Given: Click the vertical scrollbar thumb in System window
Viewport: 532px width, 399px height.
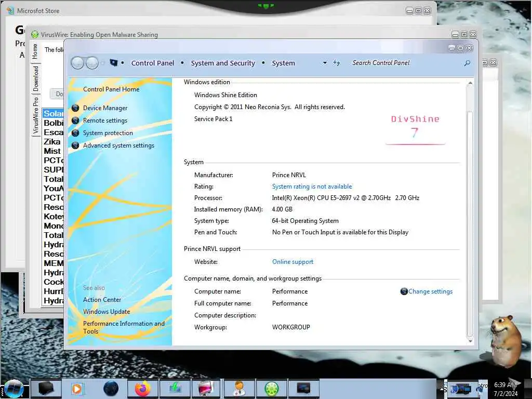Looking at the screenshot, I should (470, 224).
